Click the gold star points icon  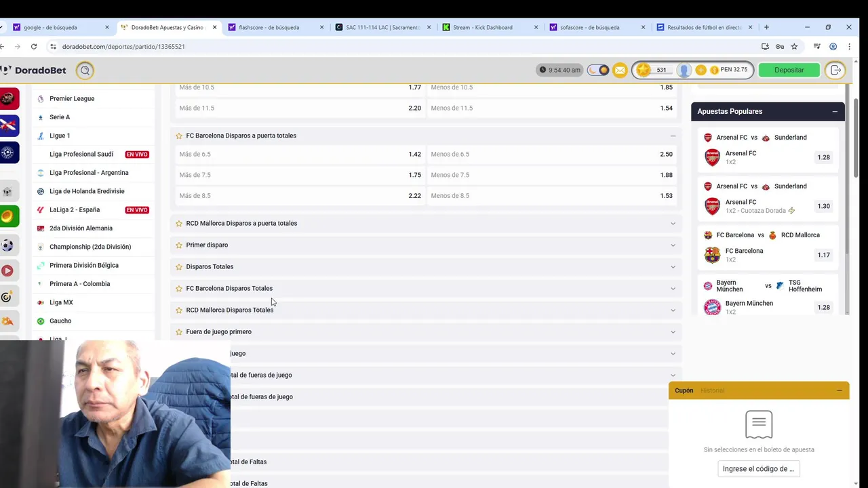coord(643,70)
